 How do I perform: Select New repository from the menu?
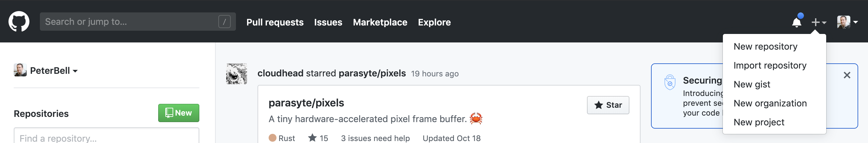pyautogui.click(x=765, y=46)
